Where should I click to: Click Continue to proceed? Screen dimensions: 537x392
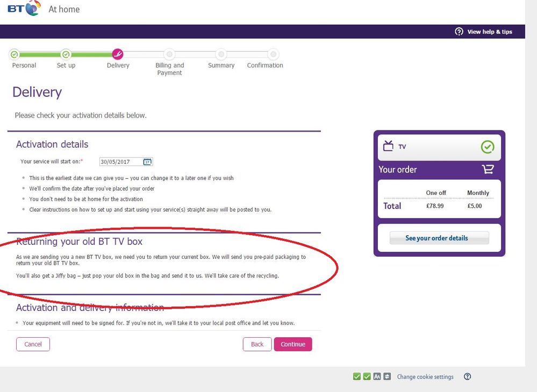[293, 344]
